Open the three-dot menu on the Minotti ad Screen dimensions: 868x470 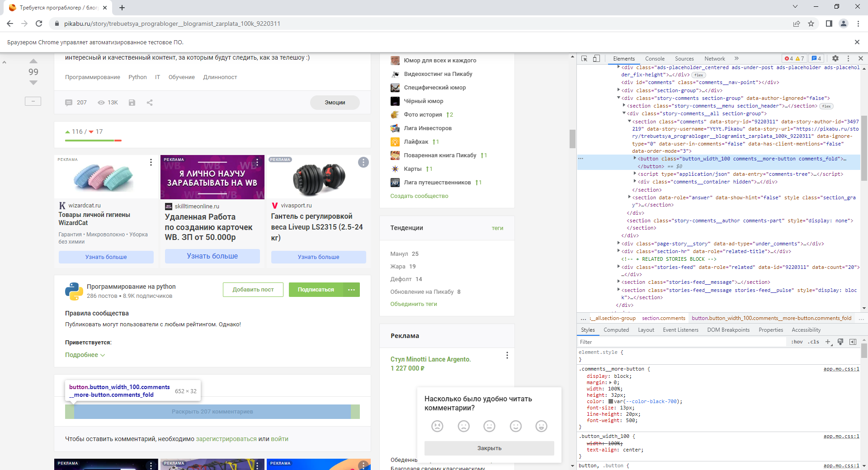(507, 355)
